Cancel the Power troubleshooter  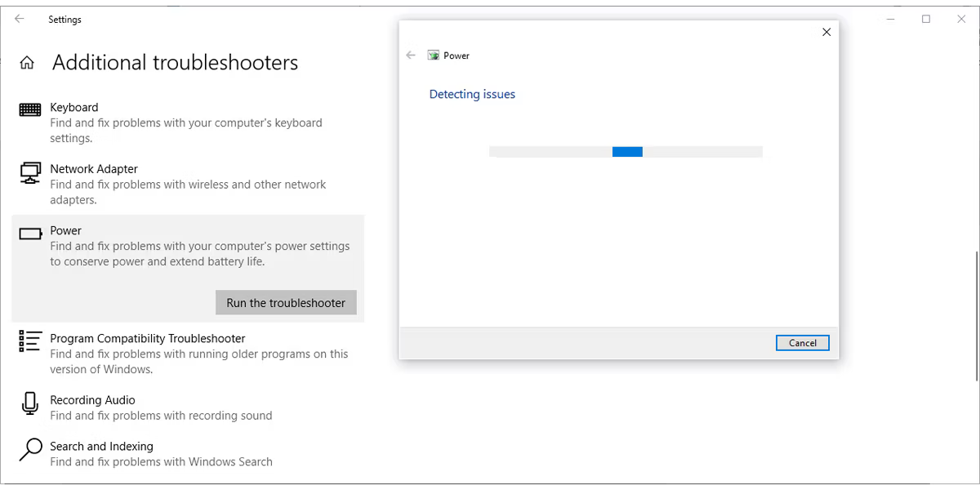point(803,343)
